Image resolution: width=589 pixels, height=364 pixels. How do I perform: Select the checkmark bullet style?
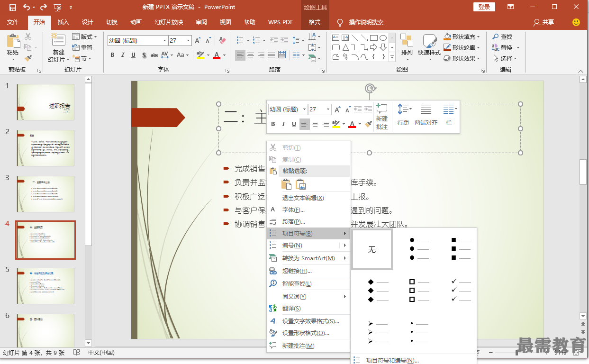[x=461, y=290]
